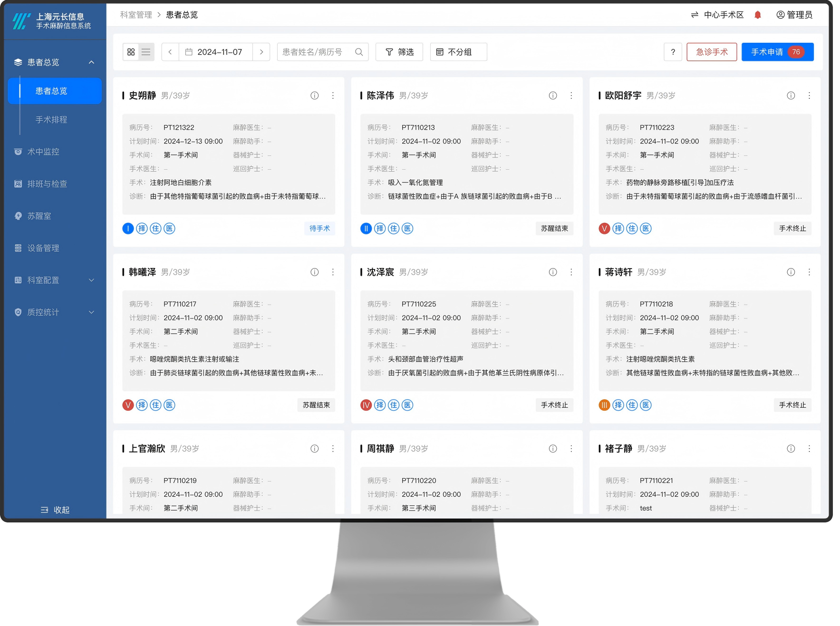
Task: Open more options for 陈泽伟
Action: click(x=571, y=96)
